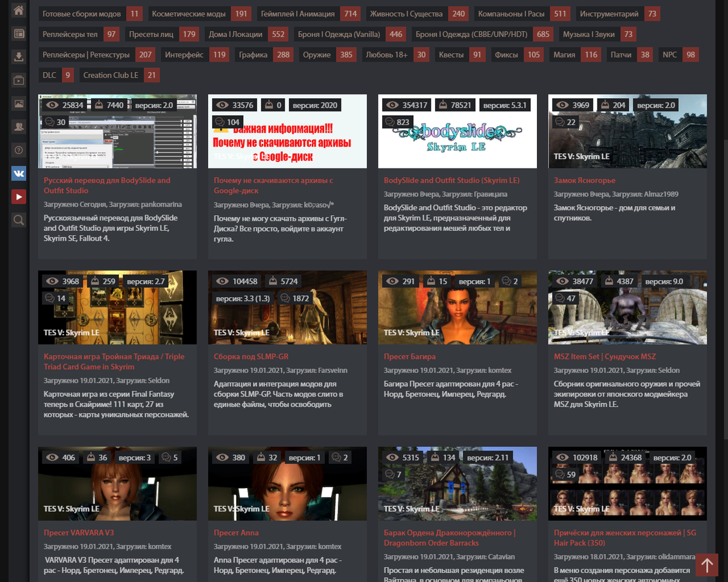Select category Броня I Одежда (Vanilla)
Image resolution: width=728 pixels, height=582 pixels.
[x=349, y=35]
